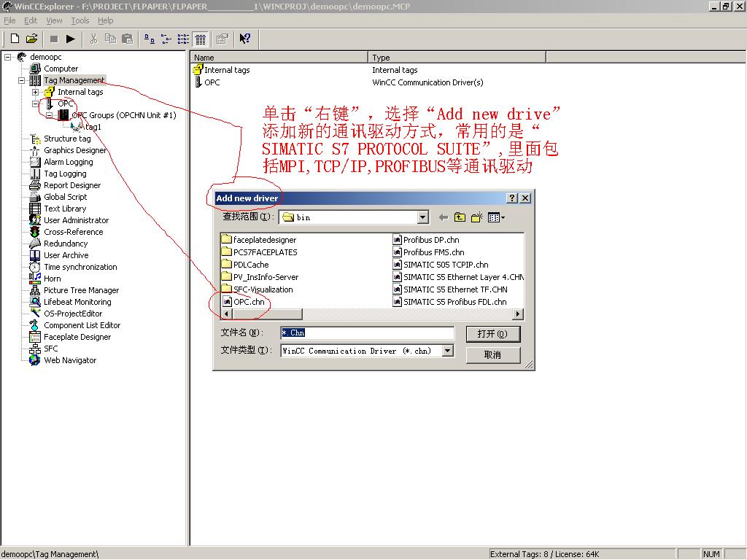Viewport: 747px width, 560px height.
Task: Open OS-ProjectEditor
Action: point(73,314)
